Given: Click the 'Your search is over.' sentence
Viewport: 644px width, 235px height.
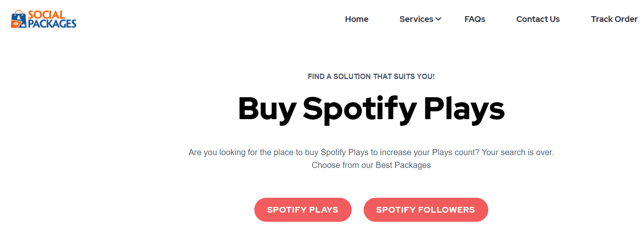Looking at the screenshot, I should (518, 152).
